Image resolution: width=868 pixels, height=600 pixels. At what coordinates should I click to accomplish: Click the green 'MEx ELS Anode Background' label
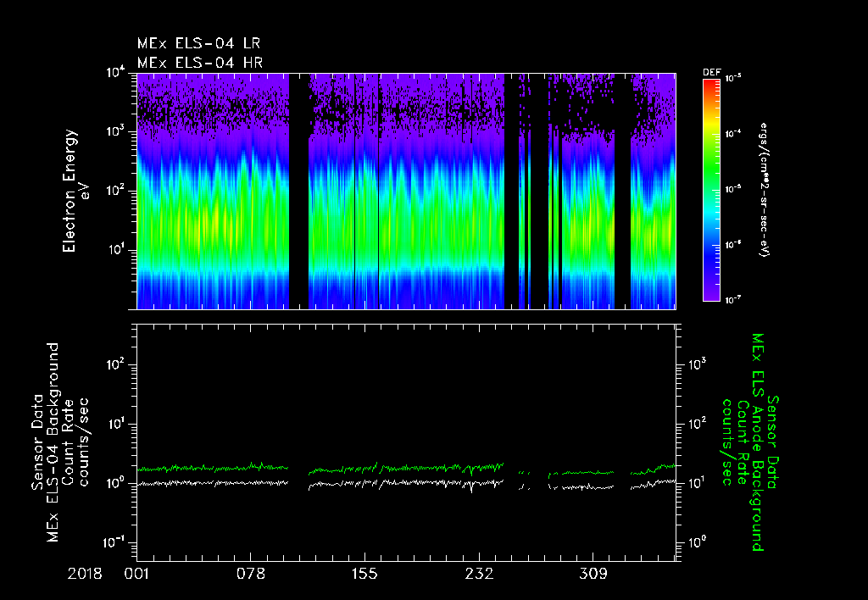[x=758, y=442]
